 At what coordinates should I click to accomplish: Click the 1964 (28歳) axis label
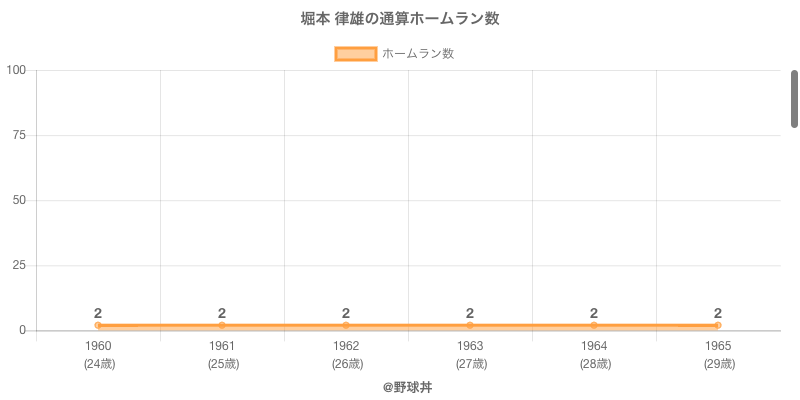point(594,355)
